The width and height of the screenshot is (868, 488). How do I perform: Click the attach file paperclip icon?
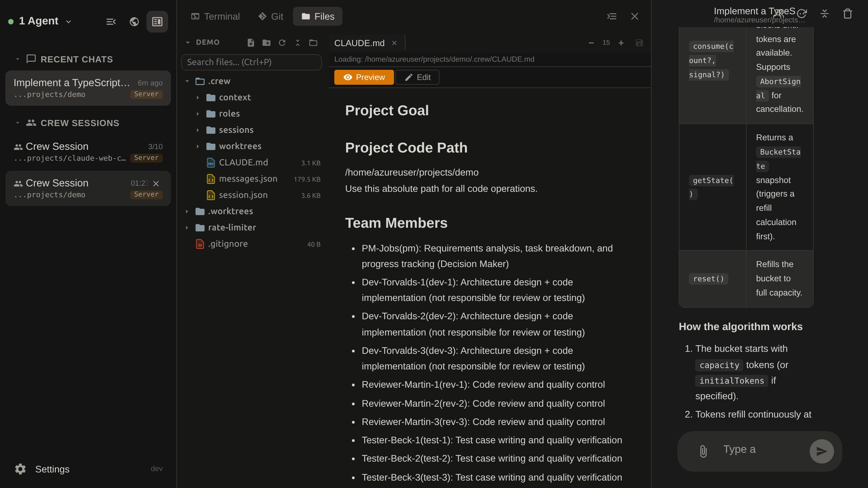703,451
